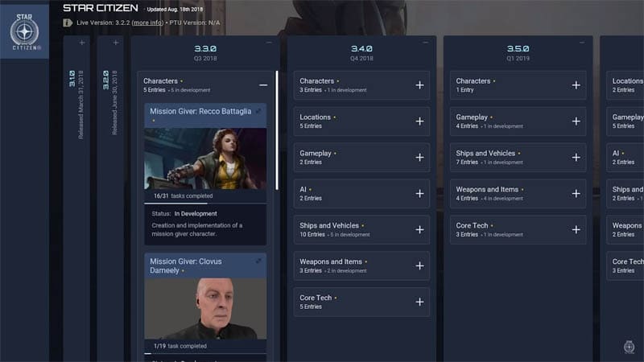Click the info icon beside Live Version
This screenshot has height=362, width=644.
[x=68, y=23]
